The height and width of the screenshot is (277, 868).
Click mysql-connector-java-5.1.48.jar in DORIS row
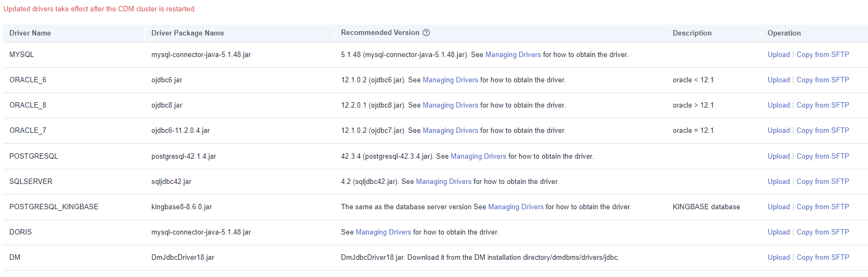pyautogui.click(x=201, y=232)
